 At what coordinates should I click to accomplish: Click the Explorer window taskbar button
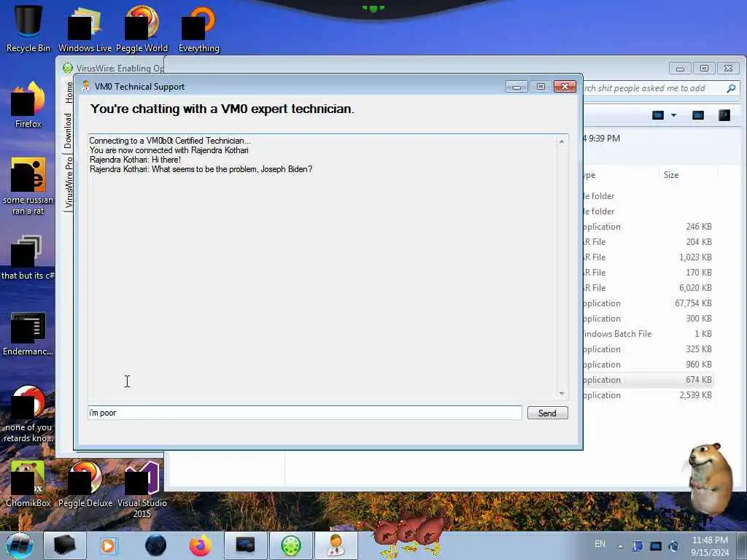click(x=245, y=545)
